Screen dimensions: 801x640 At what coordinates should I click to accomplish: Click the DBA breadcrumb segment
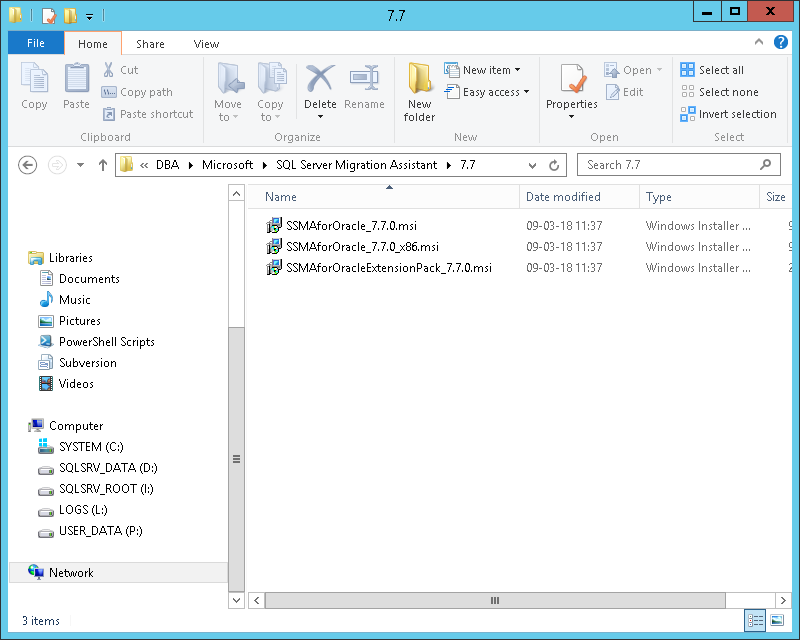click(168, 165)
